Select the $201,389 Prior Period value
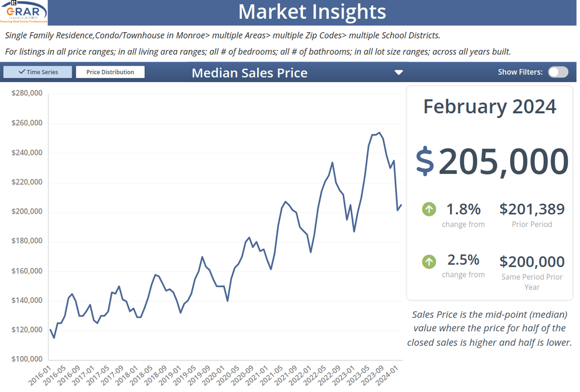The width and height of the screenshot is (580, 392). tap(532, 209)
